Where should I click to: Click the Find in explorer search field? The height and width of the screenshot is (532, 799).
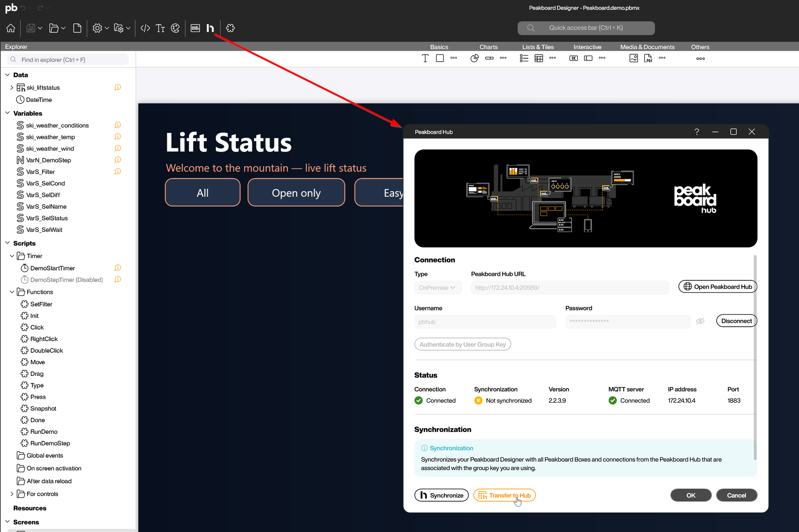coord(68,60)
